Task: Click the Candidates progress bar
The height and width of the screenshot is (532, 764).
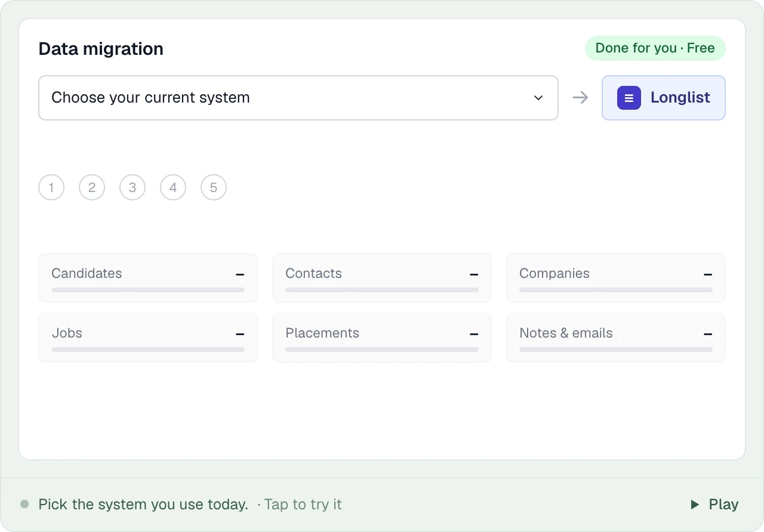Action: pyautogui.click(x=148, y=290)
